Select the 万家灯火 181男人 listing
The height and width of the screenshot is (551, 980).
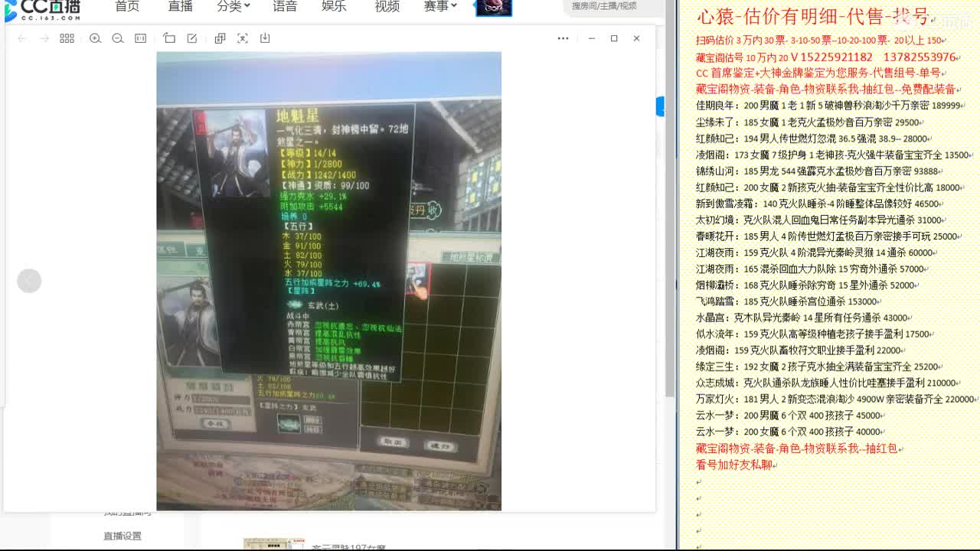click(835, 399)
